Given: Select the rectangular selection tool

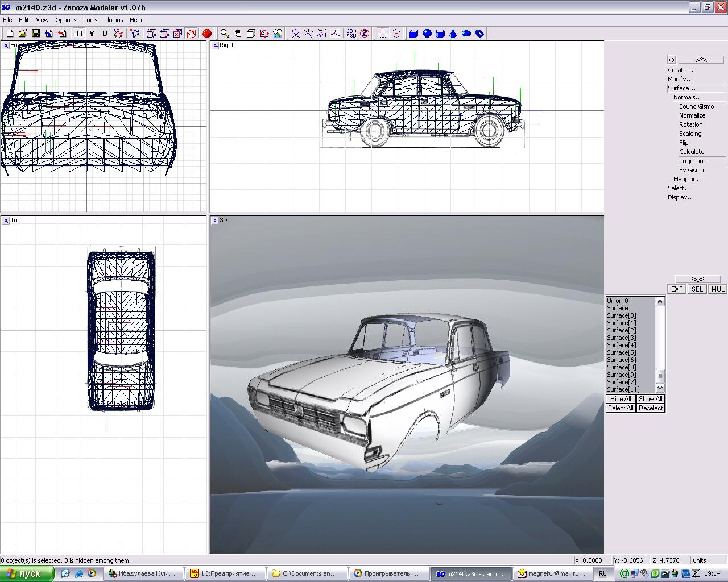Looking at the screenshot, I should point(383,34).
